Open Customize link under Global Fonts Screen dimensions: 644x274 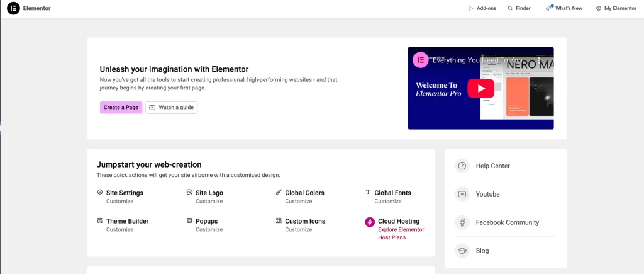pos(387,202)
